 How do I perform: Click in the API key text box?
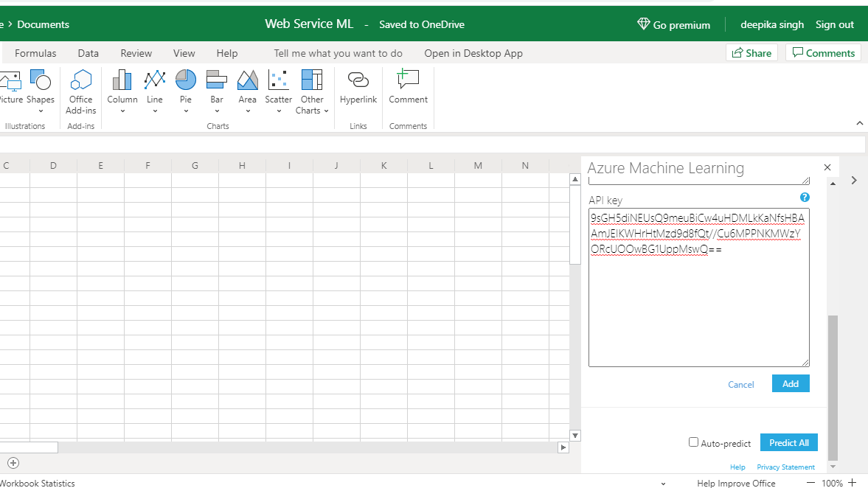point(698,287)
